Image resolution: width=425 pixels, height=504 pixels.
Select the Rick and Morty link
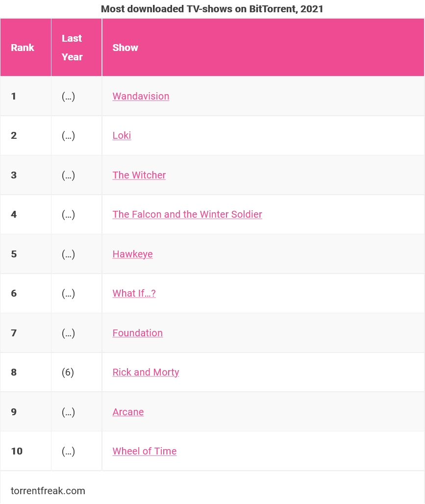point(146,372)
